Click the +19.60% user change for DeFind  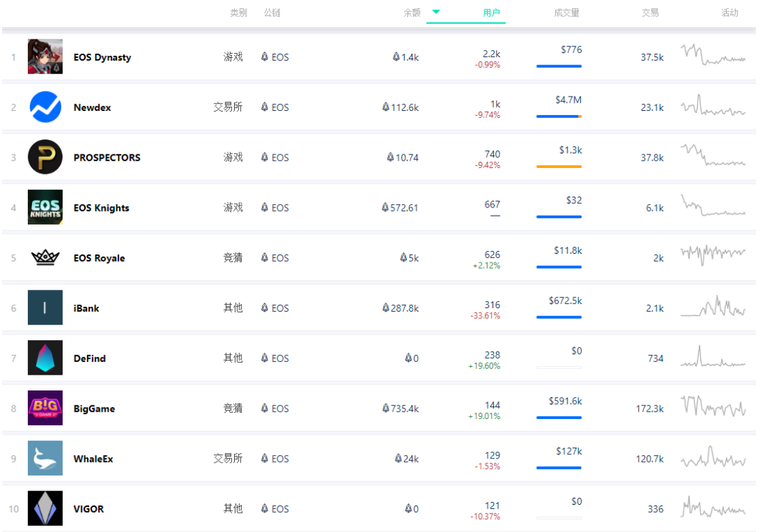[484, 366]
